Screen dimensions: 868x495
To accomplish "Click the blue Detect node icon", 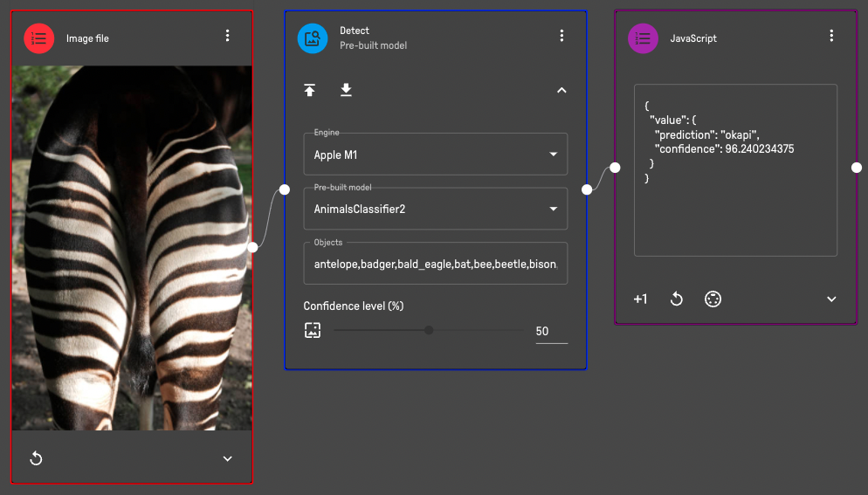I will coord(313,38).
